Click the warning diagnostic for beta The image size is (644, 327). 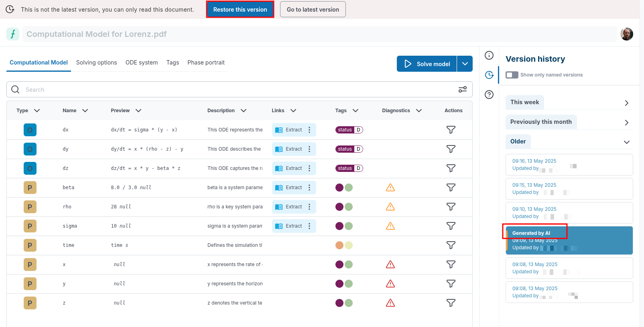click(390, 188)
